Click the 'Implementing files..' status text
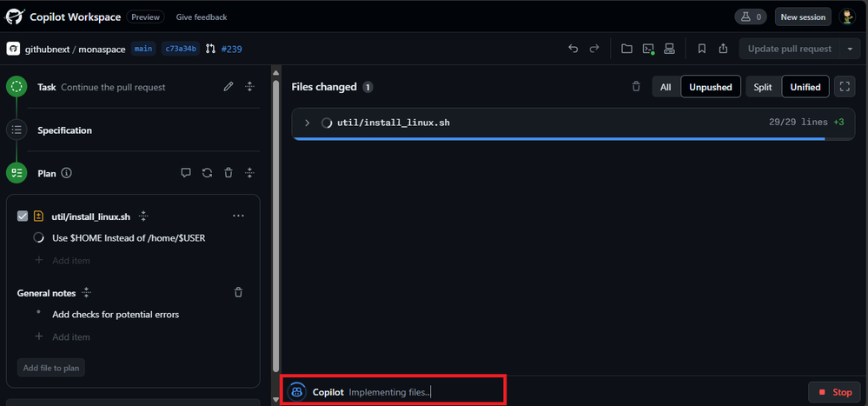868x406 pixels. [389, 392]
